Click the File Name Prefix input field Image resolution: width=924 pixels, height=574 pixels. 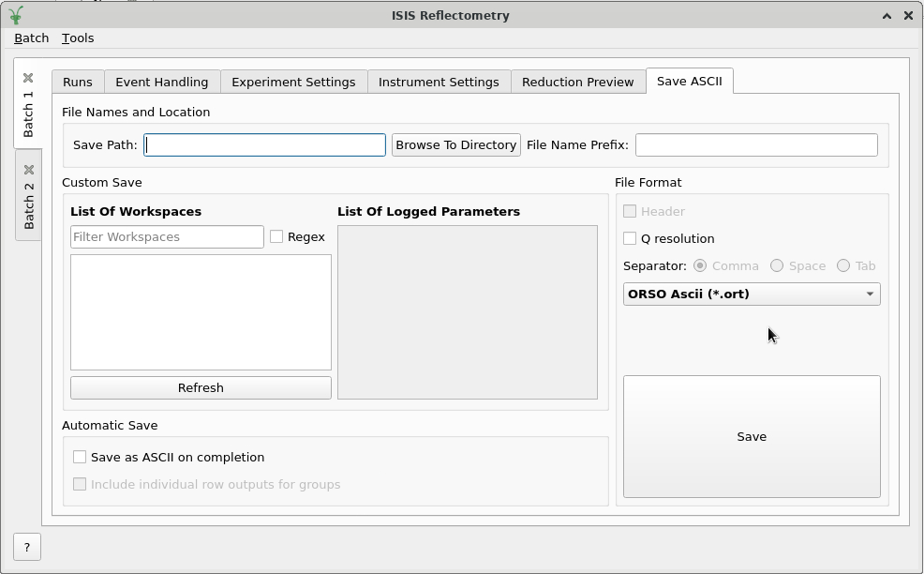[x=755, y=144]
